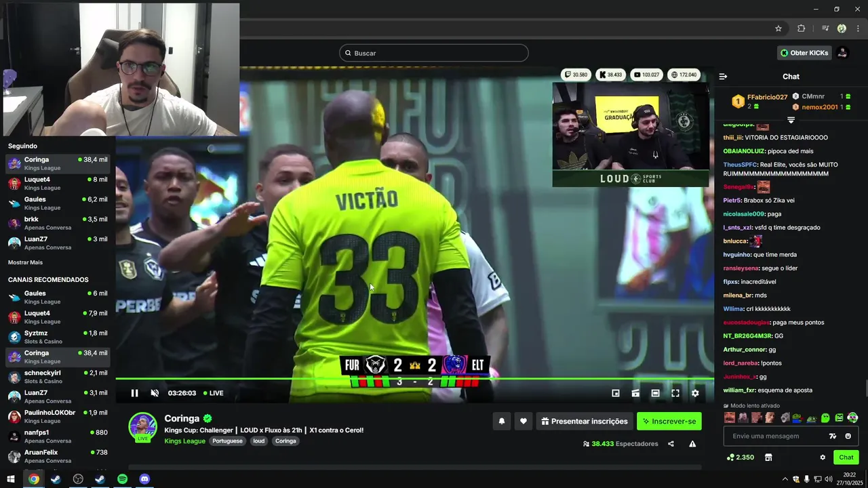868x488 pixels.
Task: Enter fullscreen mode in player
Action: click(x=675, y=393)
